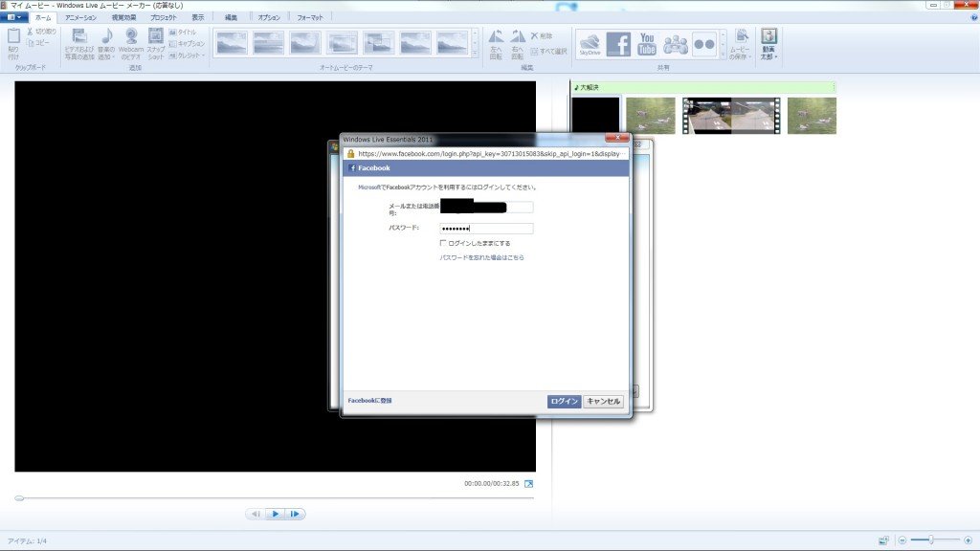This screenshot has height=551, width=980.
Task: Share movie to Facebook from ribbon
Action: tap(618, 44)
